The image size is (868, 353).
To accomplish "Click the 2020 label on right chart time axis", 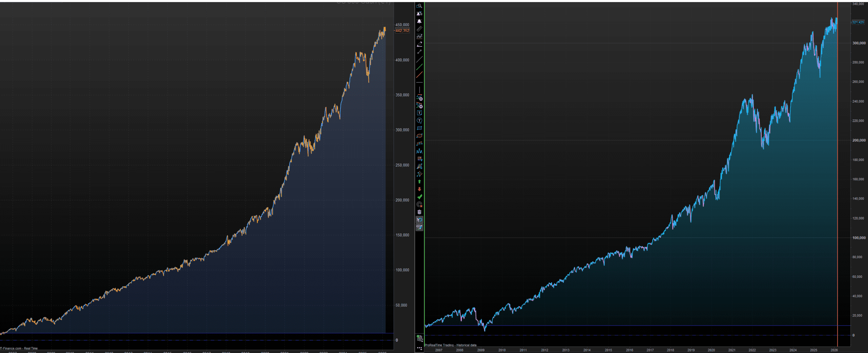I will (x=711, y=350).
